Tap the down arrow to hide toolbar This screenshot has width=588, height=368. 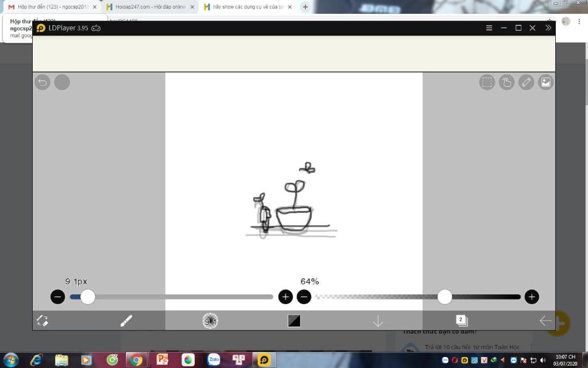click(378, 321)
